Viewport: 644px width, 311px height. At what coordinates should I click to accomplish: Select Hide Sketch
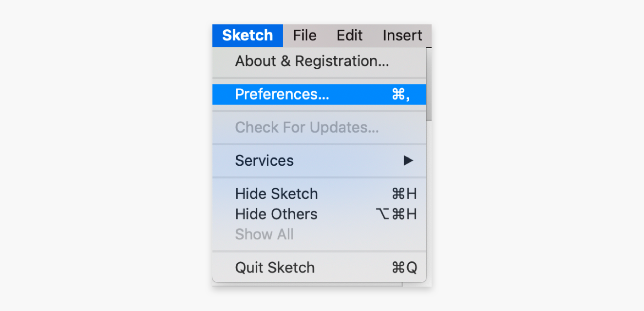[x=276, y=194]
